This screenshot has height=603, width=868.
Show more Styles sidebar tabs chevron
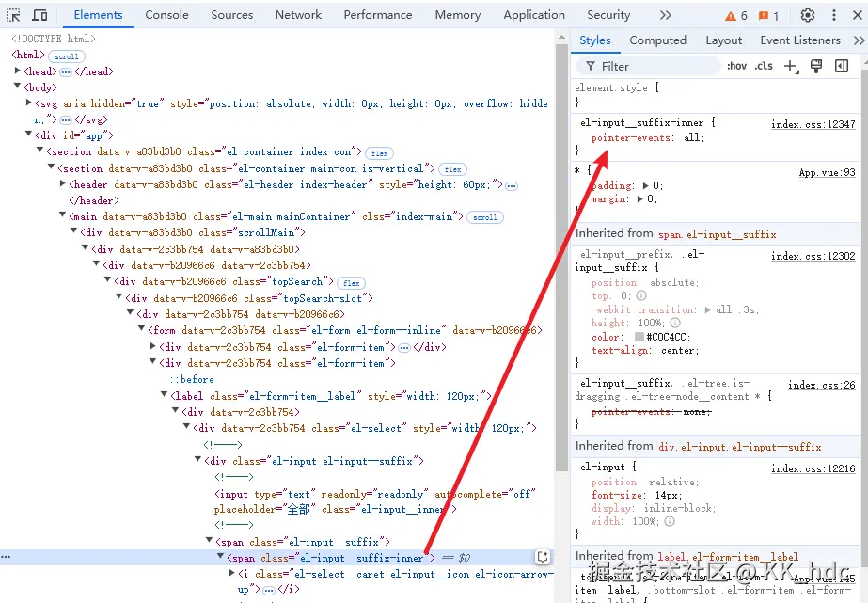pos(859,40)
